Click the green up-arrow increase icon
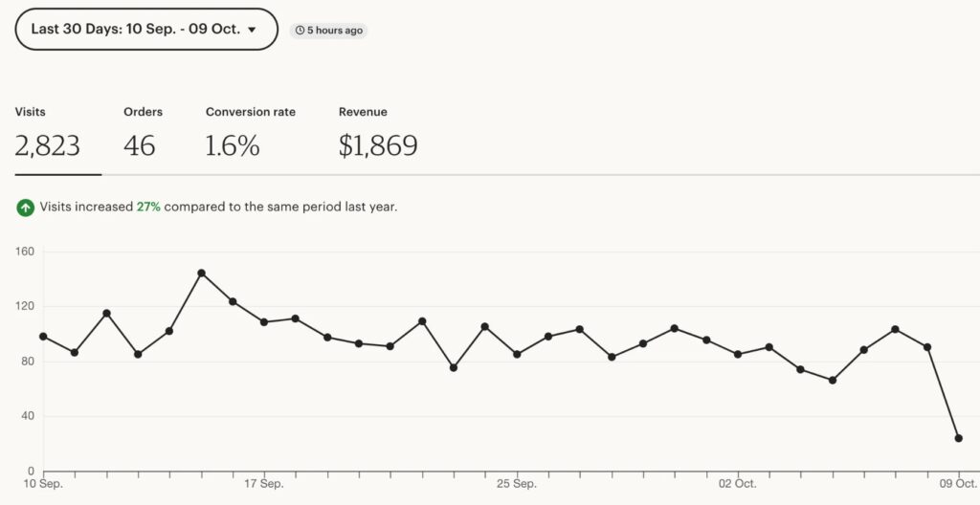 [x=25, y=207]
